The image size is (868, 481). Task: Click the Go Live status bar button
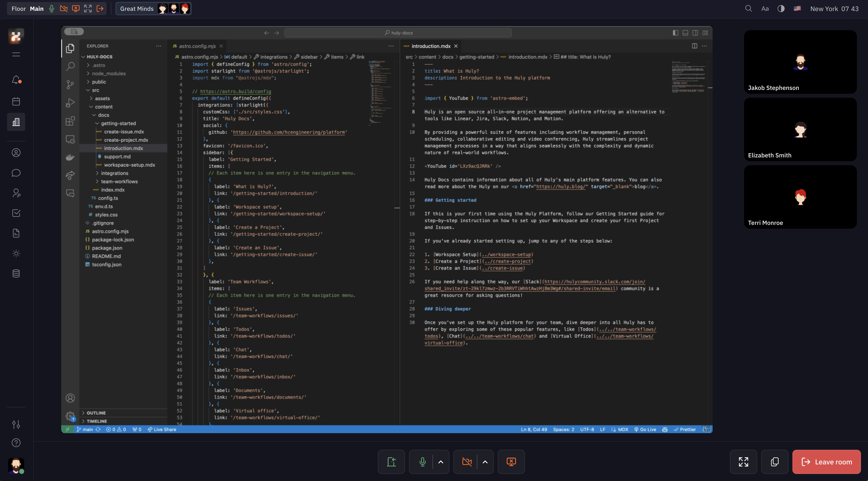pyautogui.click(x=646, y=429)
